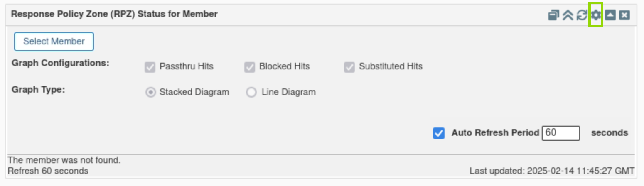Click the Auto Refresh Period seconds field
The width and height of the screenshot is (644, 186).
tap(560, 133)
